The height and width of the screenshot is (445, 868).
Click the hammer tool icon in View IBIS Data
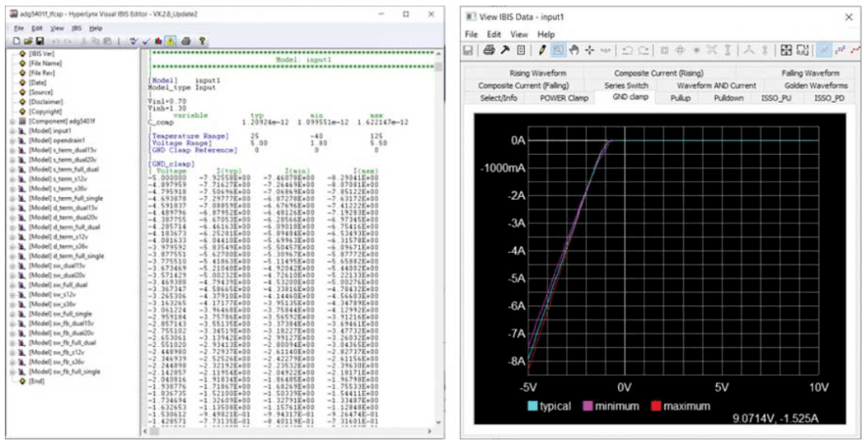click(504, 51)
